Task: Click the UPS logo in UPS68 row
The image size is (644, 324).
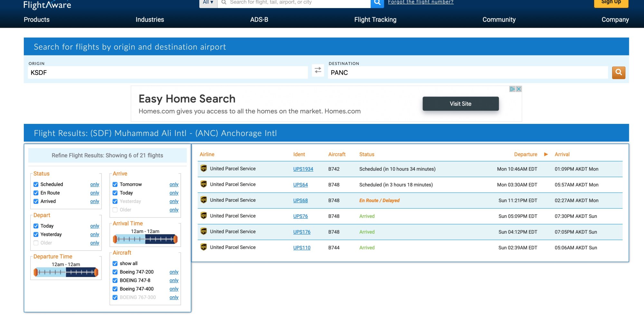Action: coord(204,200)
